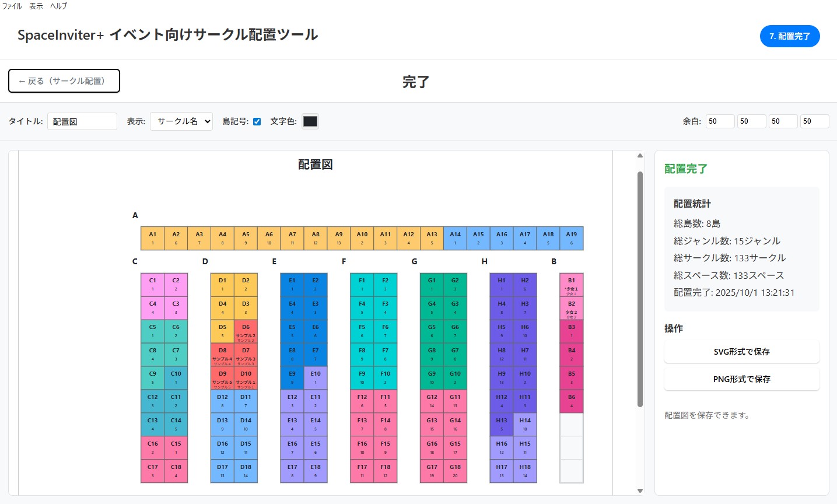Open the ヘルプ menu

pos(58,6)
